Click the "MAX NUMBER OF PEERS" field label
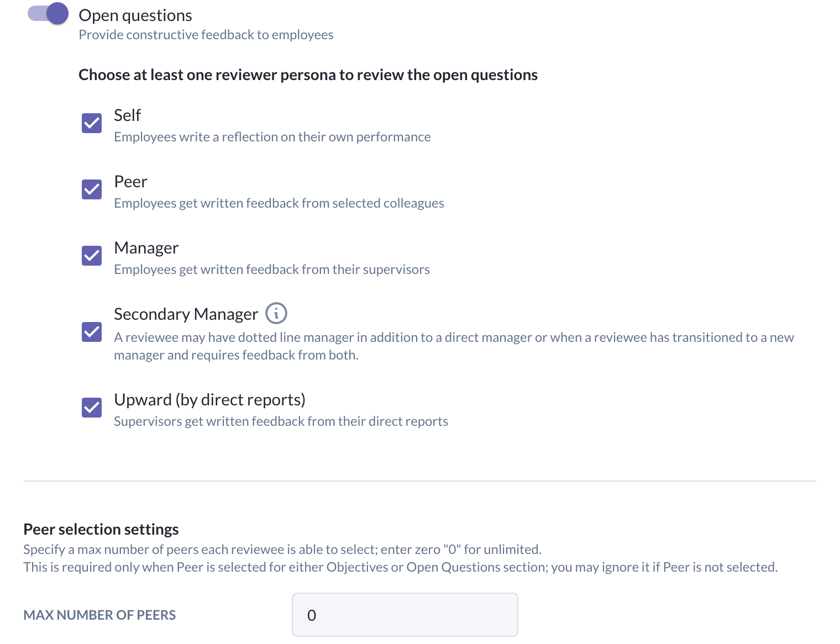 [x=99, y=615]
